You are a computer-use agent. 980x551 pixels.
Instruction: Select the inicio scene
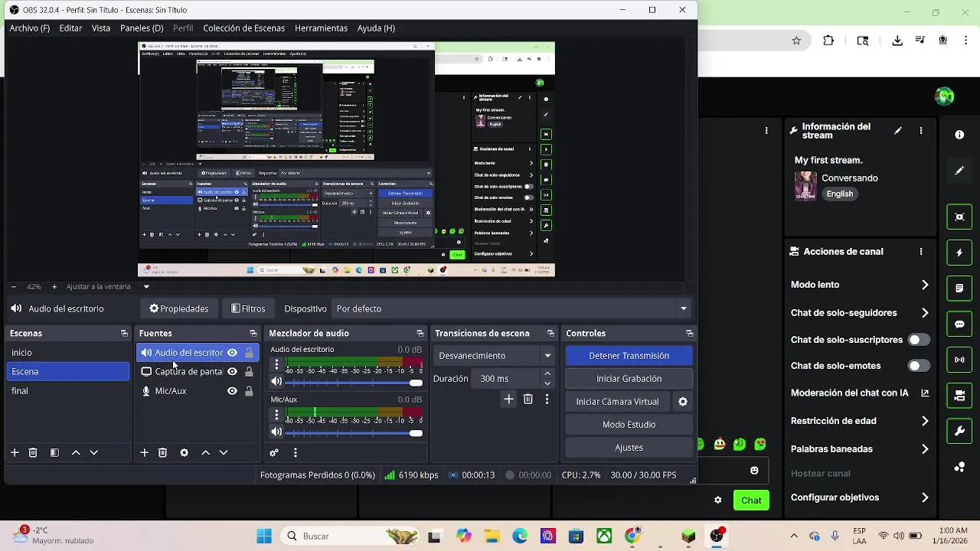click(x=68, y=353)
